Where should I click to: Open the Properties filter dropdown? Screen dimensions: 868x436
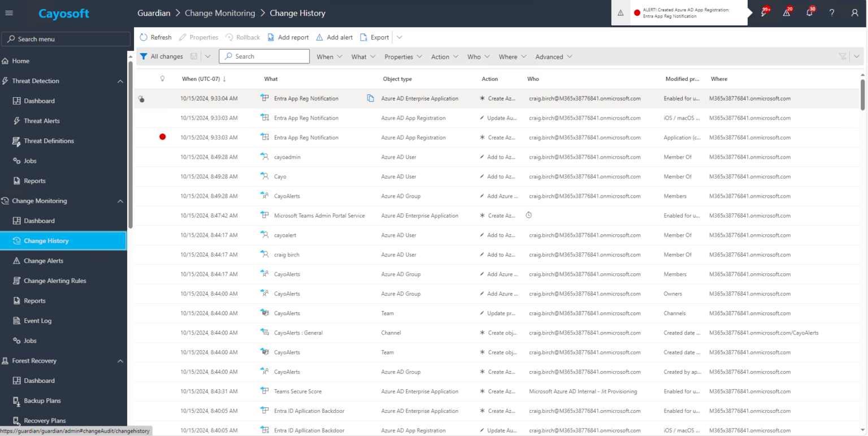404,56
